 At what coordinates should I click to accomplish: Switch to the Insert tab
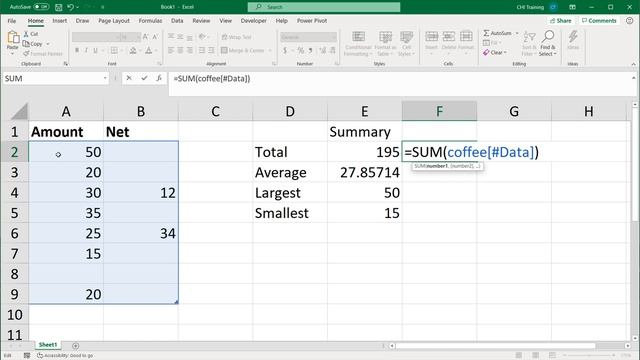60,21
